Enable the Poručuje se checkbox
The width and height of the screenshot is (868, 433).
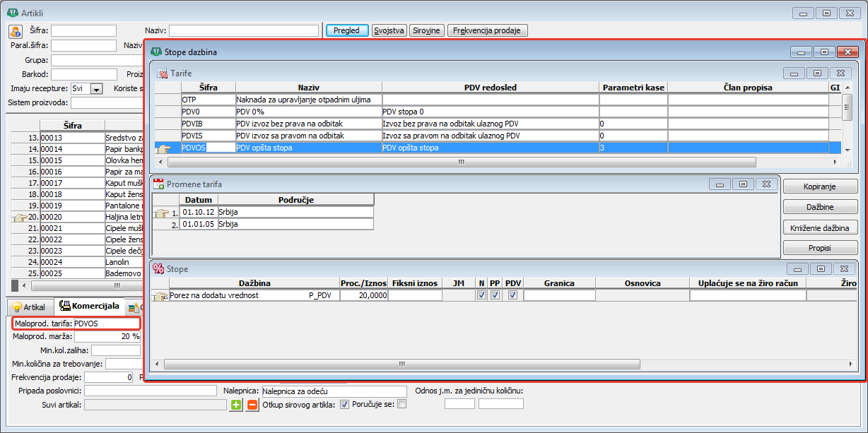click(x=402, y=405)
